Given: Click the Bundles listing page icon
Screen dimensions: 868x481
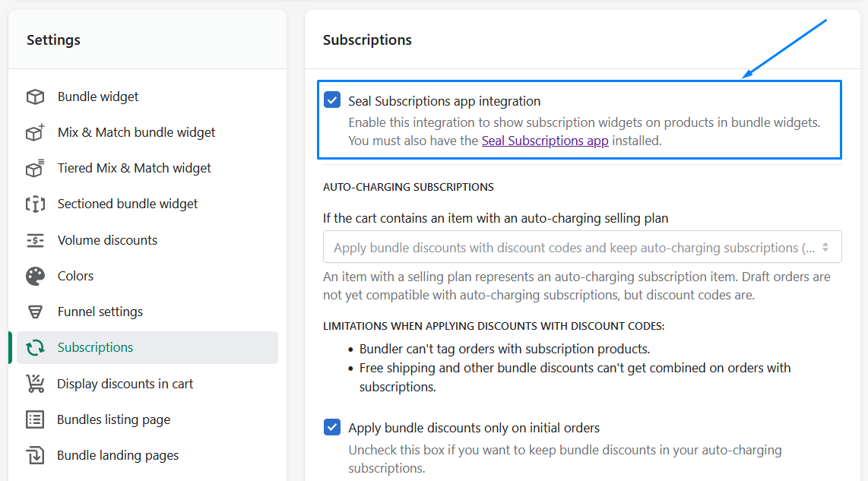Looking at the screenshot, I should pyautogui.click(x=35, y=419).
